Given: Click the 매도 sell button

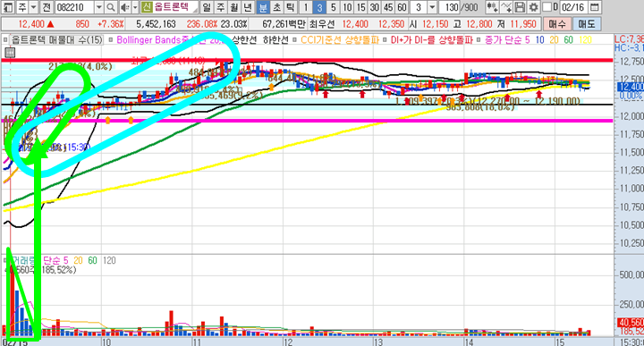Looking at the screenshot, I should coord(587,24).
